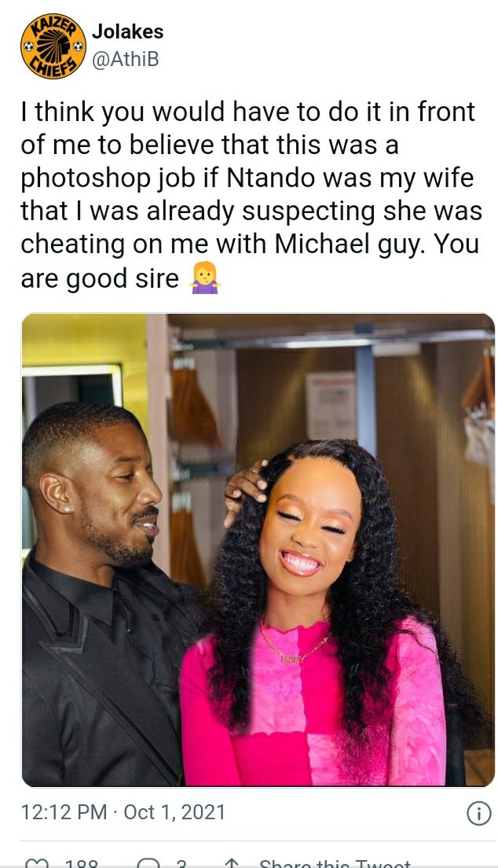Open the Jolakes display name profile

[x=128, y=31]
